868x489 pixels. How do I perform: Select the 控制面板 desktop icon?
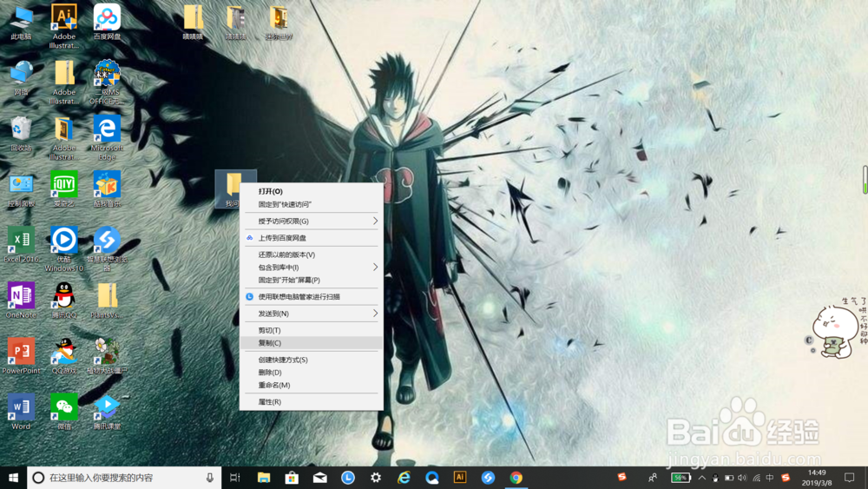click(21, 190)
